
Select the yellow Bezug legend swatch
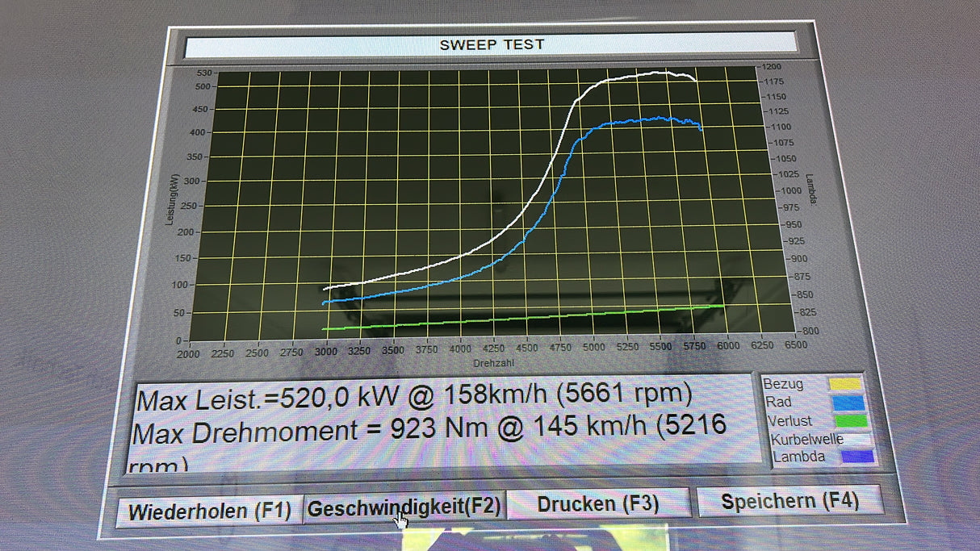[x=846, y=384]
